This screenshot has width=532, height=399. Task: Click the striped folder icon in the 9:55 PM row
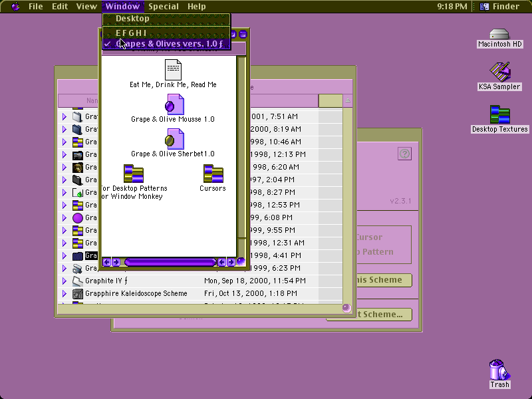click(x=78, y=230)
